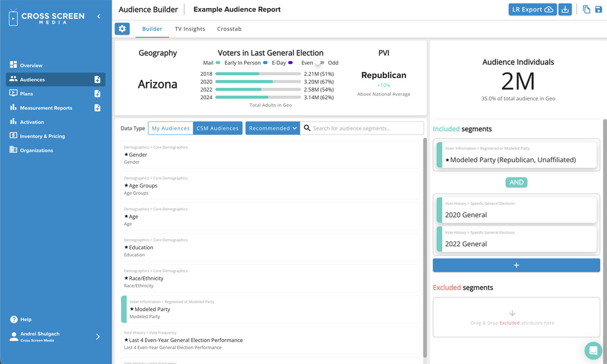Select CSM Audiences data type

pyautogui.click(x=218, y=128)
